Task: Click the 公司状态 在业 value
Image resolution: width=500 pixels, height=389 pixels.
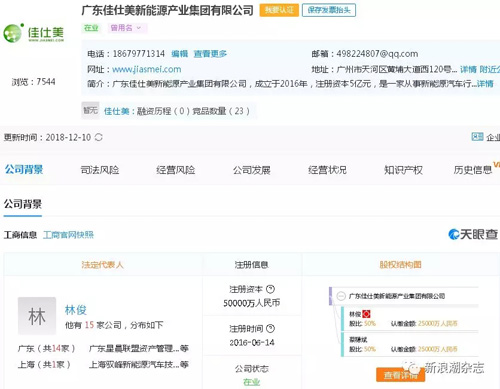Action: (252, 382)
